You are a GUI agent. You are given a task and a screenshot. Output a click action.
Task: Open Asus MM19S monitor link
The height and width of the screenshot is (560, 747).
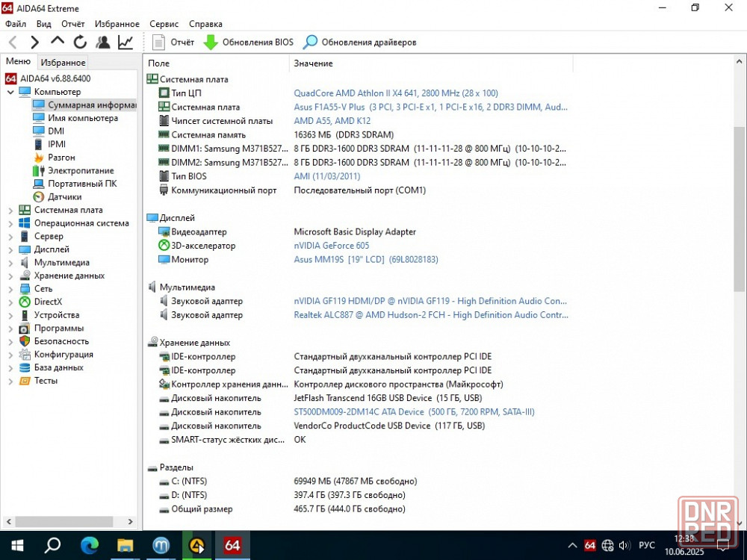[x=366, y=260]
